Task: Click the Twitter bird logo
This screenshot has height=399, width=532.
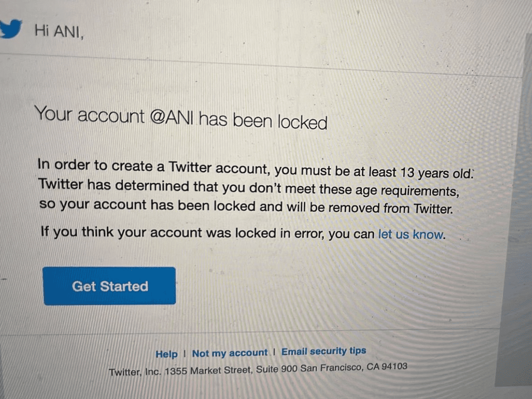Action: (10, 29)
